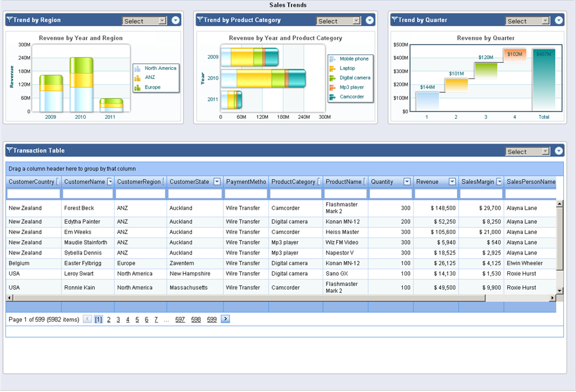The width and height of the screenshot is (576, 392).
Task: Go to page 2 of transactions
Action: (x=109, y=320)
